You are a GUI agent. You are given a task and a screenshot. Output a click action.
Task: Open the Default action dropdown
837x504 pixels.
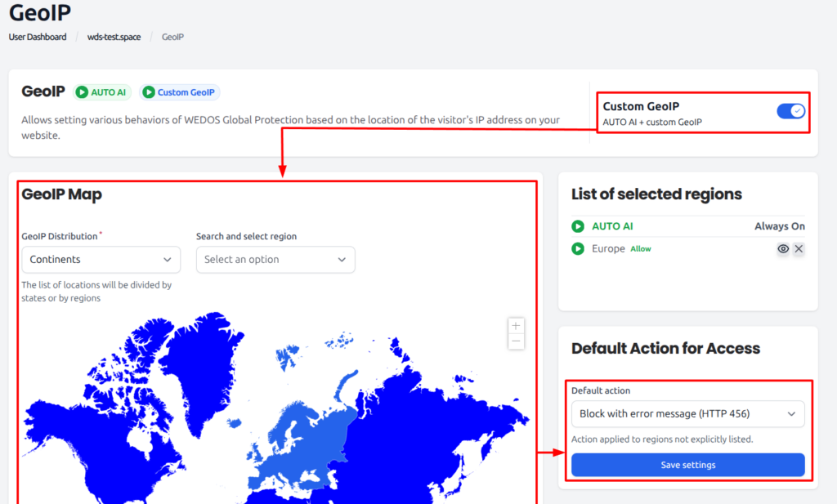(x=687, y=414)
